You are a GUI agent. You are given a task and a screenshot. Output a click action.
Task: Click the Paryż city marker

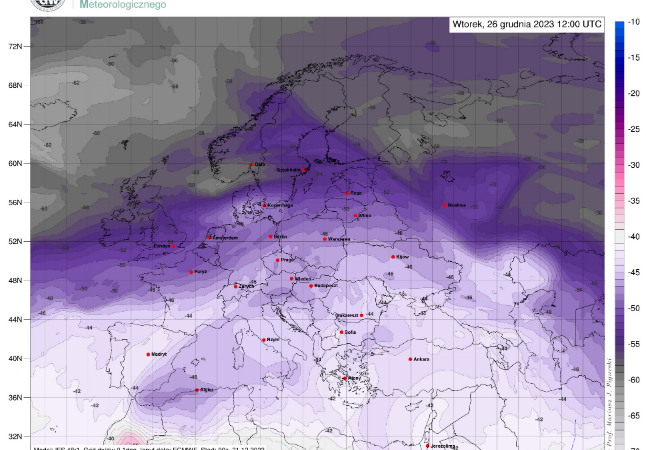pyautogui.click(x=191, y=272)
